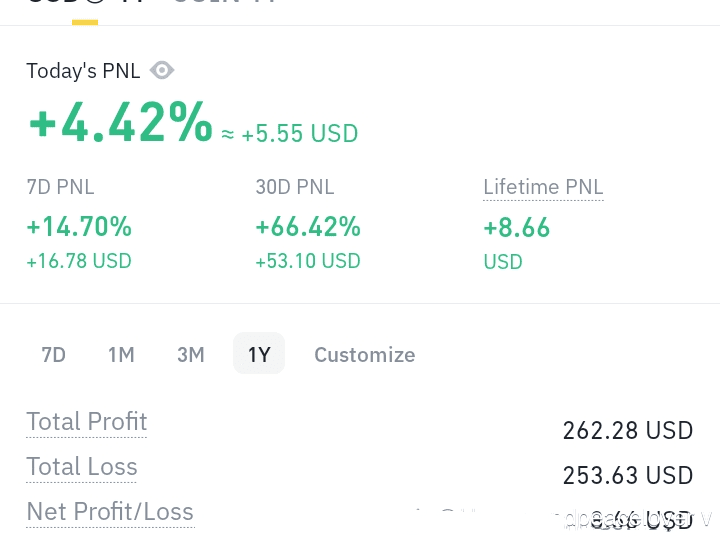The image size is (720, 540).
Task: Choose the 3M period tab
Action: pyautogui.click(x=190, y=354)
